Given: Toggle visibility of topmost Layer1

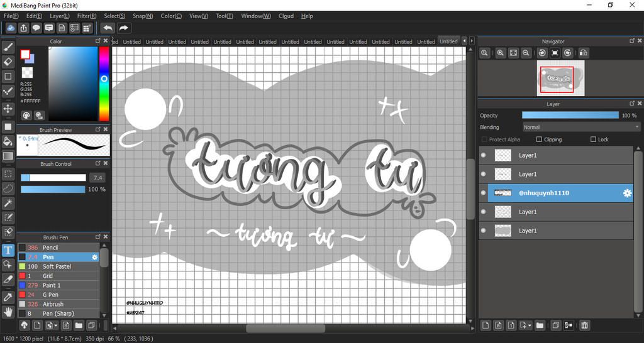Looking at the screenshot, I should [483, 156].
